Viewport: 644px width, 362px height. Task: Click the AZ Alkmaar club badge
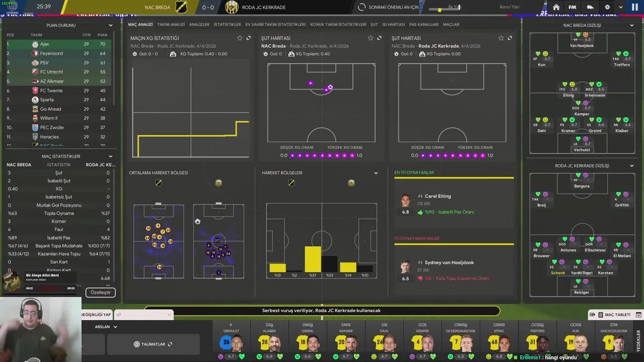(x=35, y=81)
